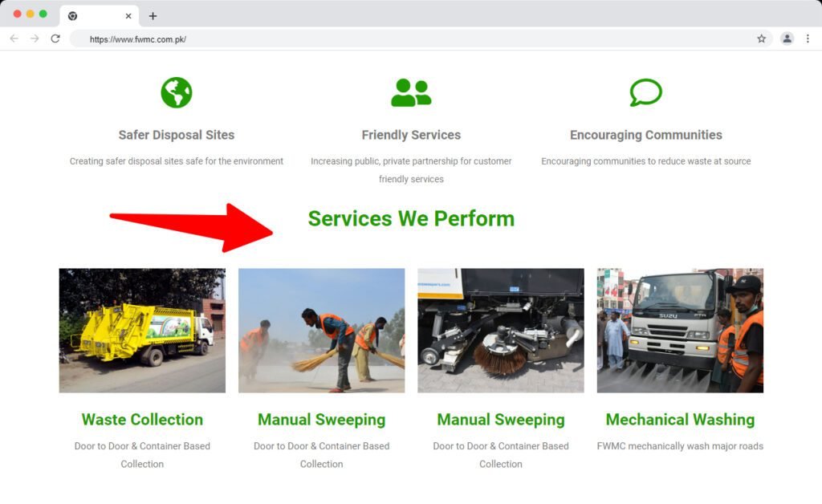Click the globe icon above Safer Disposal Sites
Viewport: 822px width, 504px height.
point(176,93)
